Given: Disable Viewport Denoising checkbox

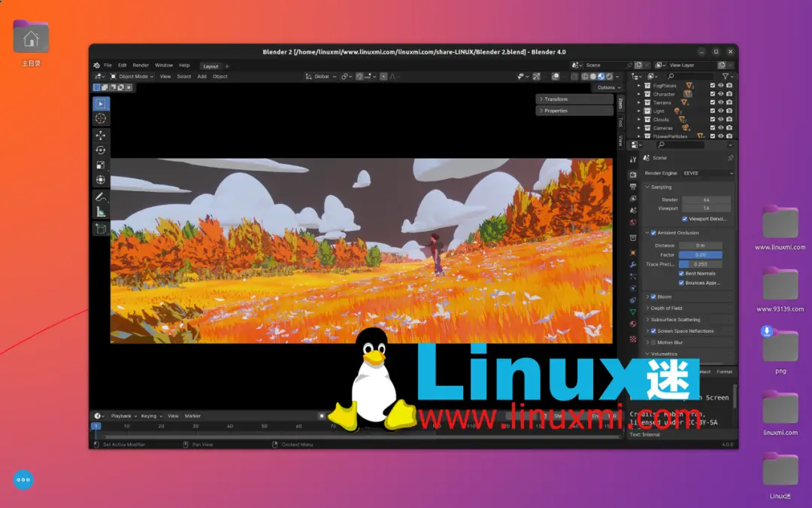Looking at the screenshot, I should 685,219.
